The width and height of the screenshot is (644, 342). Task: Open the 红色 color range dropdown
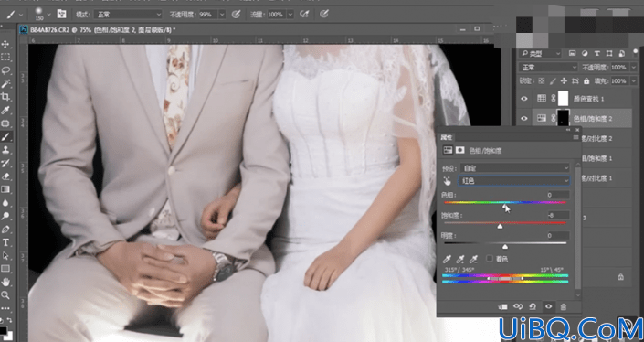[514, 181]
